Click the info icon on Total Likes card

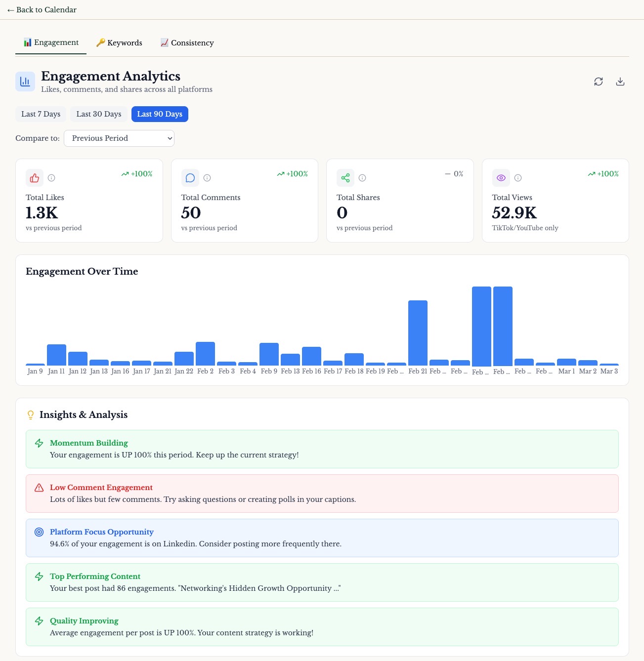pos(51,178)
